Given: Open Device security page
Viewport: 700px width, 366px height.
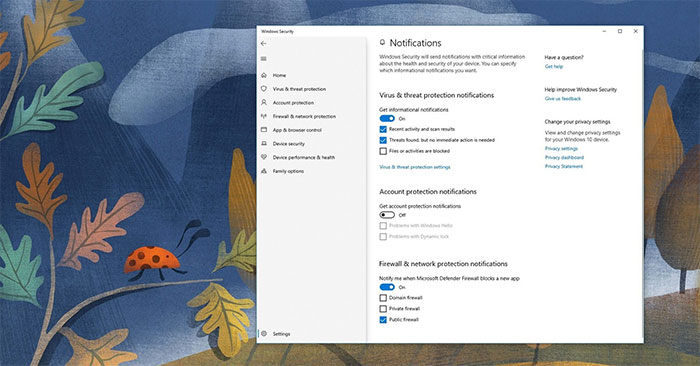Looking at the screenshot, I should (x=288, y=144).
